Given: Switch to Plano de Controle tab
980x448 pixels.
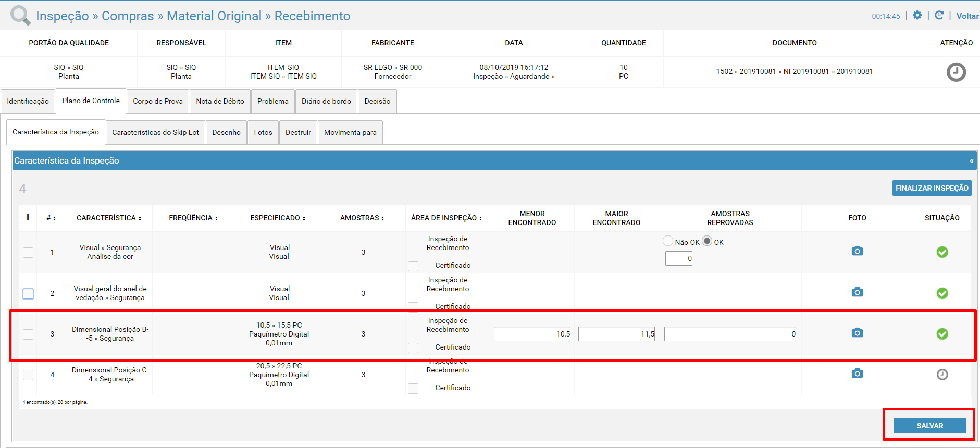Looking at the screenshot, I should tap(91, 101).
